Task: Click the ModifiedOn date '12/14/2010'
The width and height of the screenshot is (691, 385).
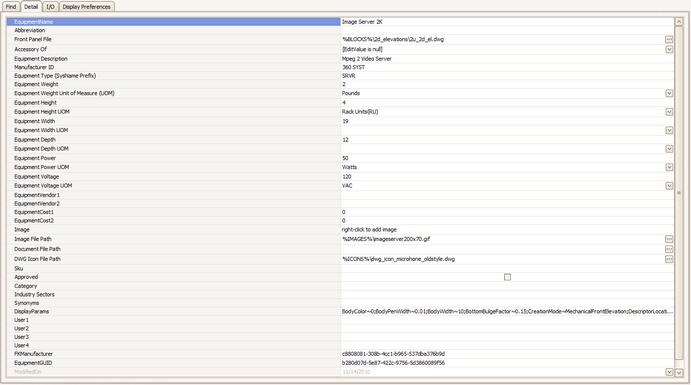Action: [x=356, y=372]
